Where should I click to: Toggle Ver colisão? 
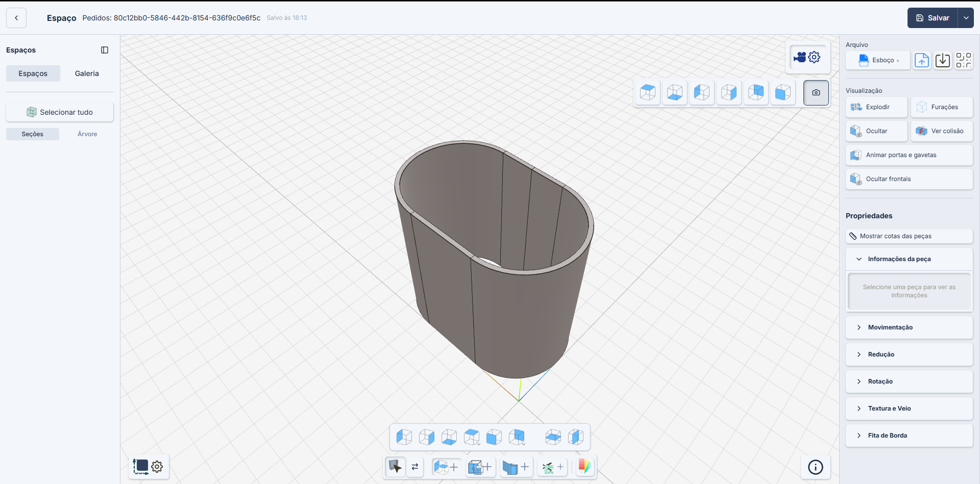(942, 131)
